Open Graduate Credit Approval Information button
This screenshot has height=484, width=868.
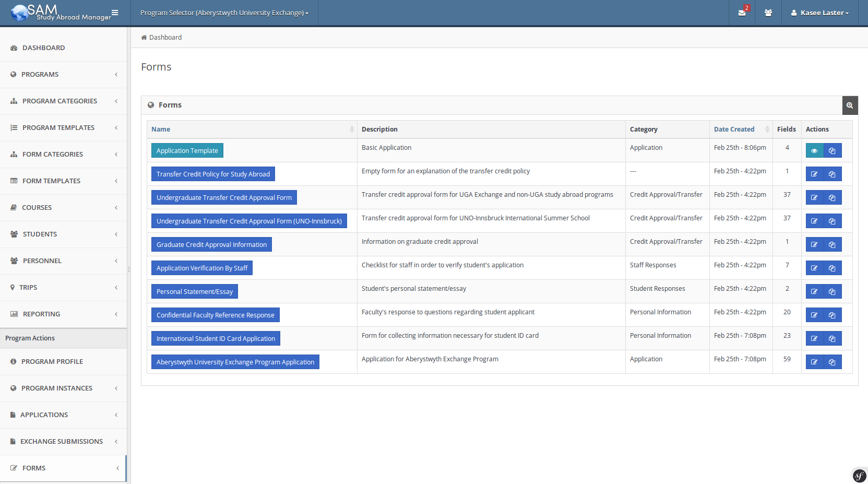click(x=211, y=244)
